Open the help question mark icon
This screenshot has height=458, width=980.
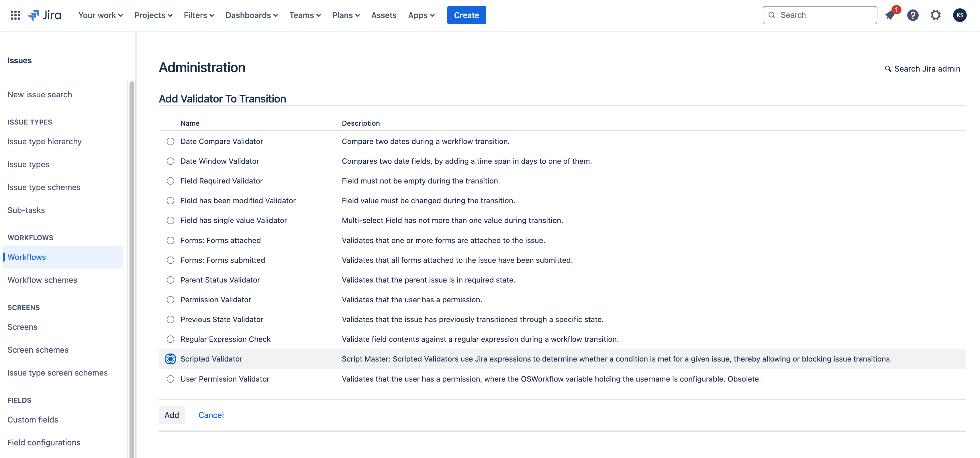click(x=913, y=15)
